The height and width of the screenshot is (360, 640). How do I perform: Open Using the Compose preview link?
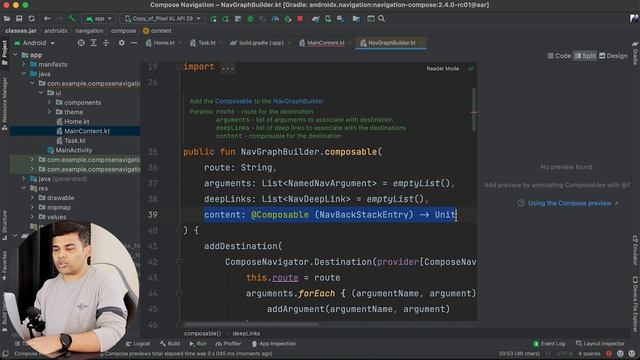click(569, 203)
